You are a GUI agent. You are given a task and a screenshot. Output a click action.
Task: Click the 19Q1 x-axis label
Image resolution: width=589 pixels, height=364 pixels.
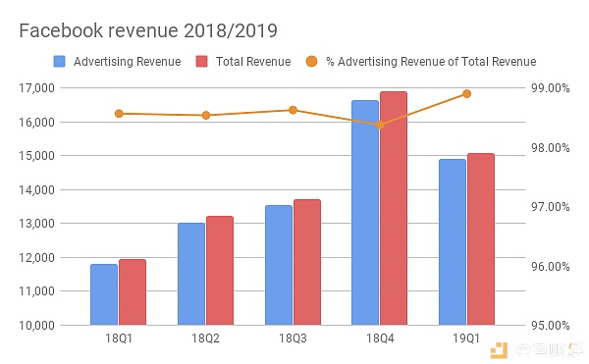[466, 338]
